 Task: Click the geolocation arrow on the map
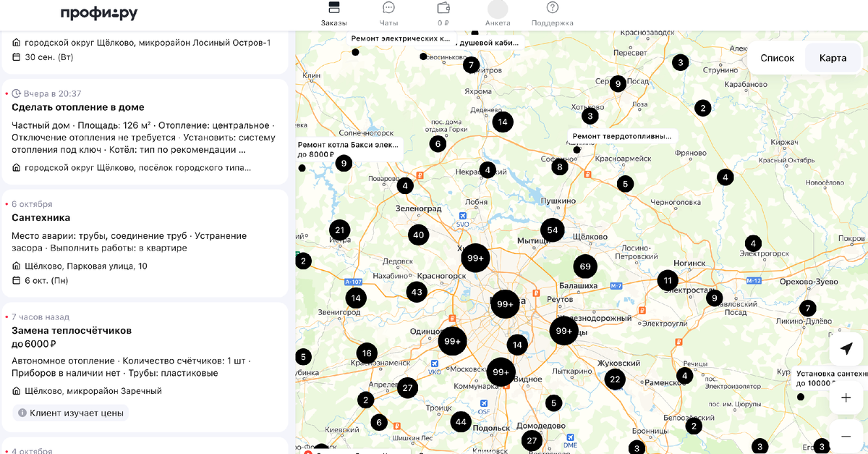pos(846,348)
